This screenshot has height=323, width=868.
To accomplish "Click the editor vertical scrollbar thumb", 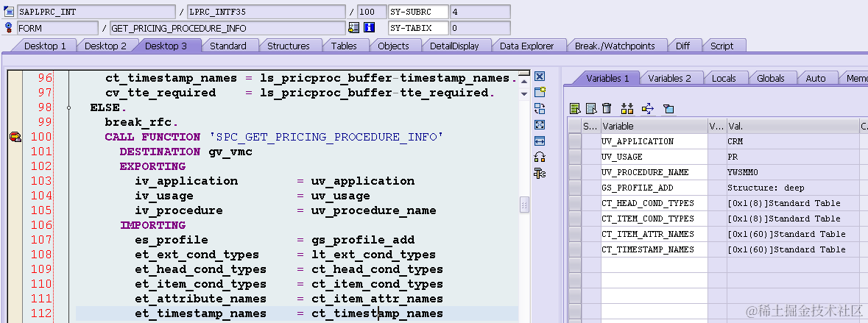I will click(524, 205).
